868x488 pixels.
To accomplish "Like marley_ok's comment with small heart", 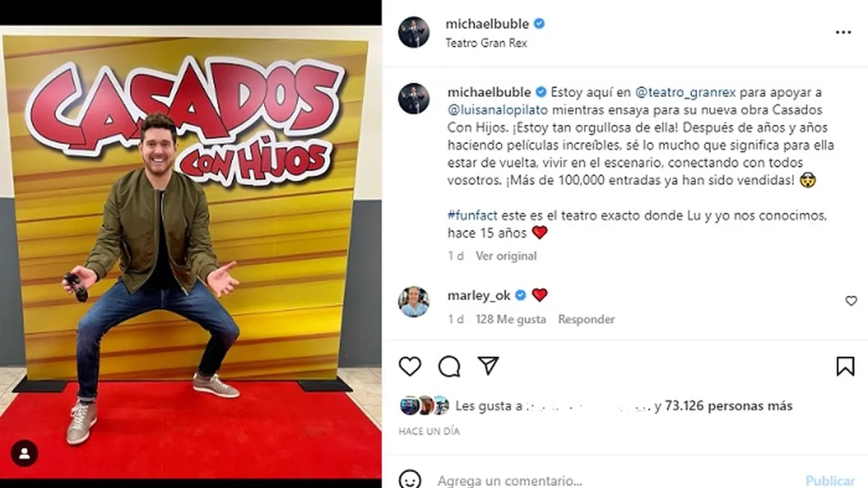I will point(851,301).
